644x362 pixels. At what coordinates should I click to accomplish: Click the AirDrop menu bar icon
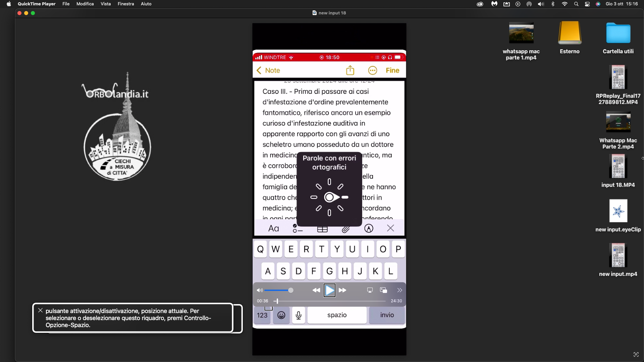(x=529, y=4)
